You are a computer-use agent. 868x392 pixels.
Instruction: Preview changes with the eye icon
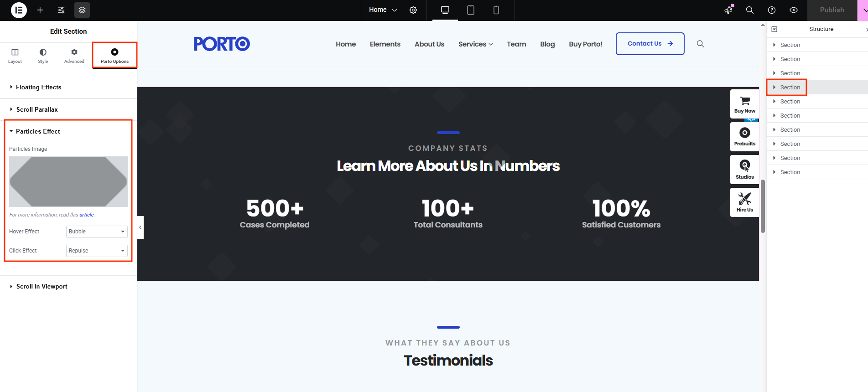tap(794, 10)
